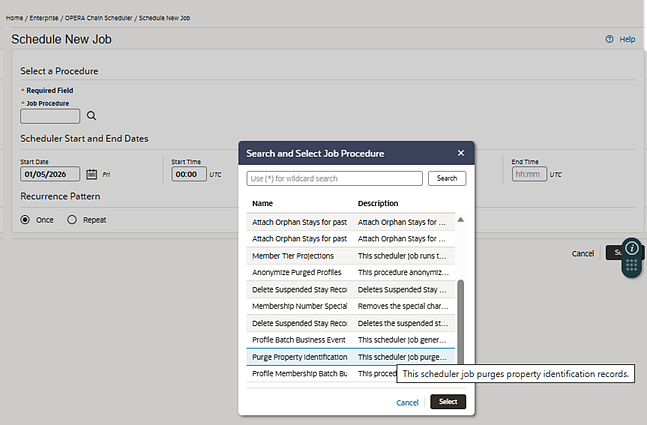The width and height of the screenshot is (647, 425).
Task: Go to OPERA Chain Scheduler breadcrumb
Action: (x=99, y=18)
